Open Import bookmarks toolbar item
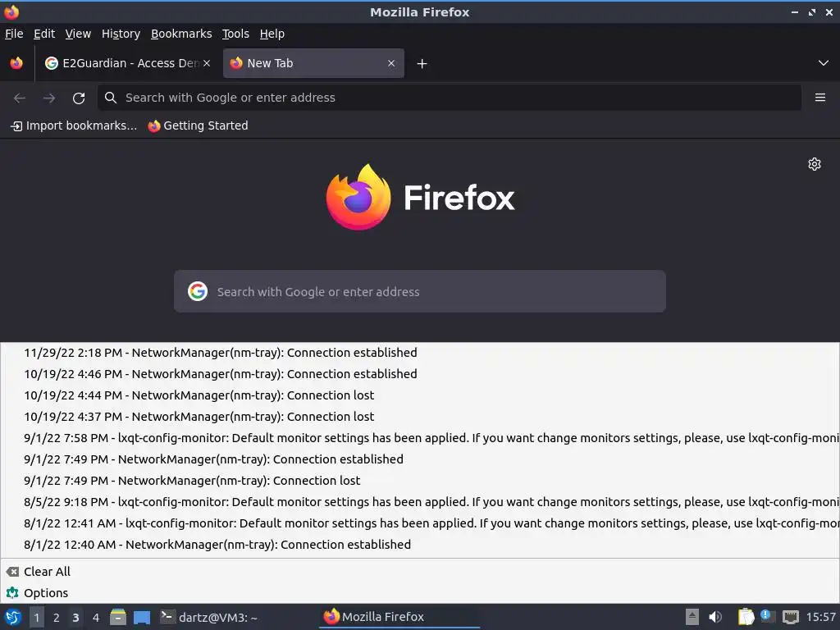Screen dimensions: 840x630 point(74,126)
